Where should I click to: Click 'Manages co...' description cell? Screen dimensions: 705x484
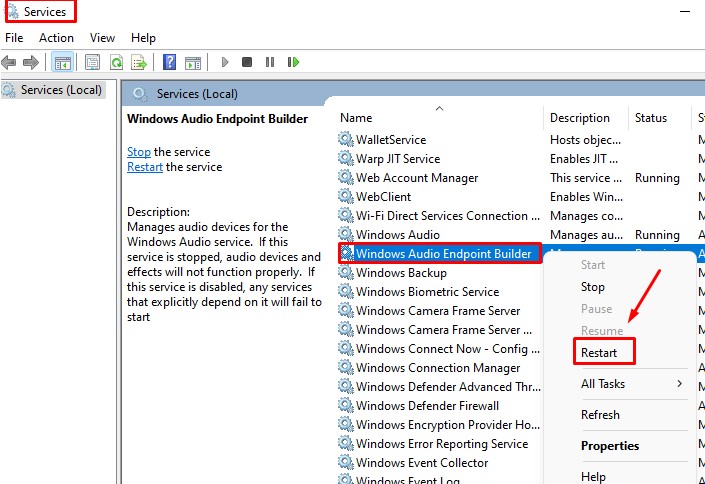tap(586, 216)
